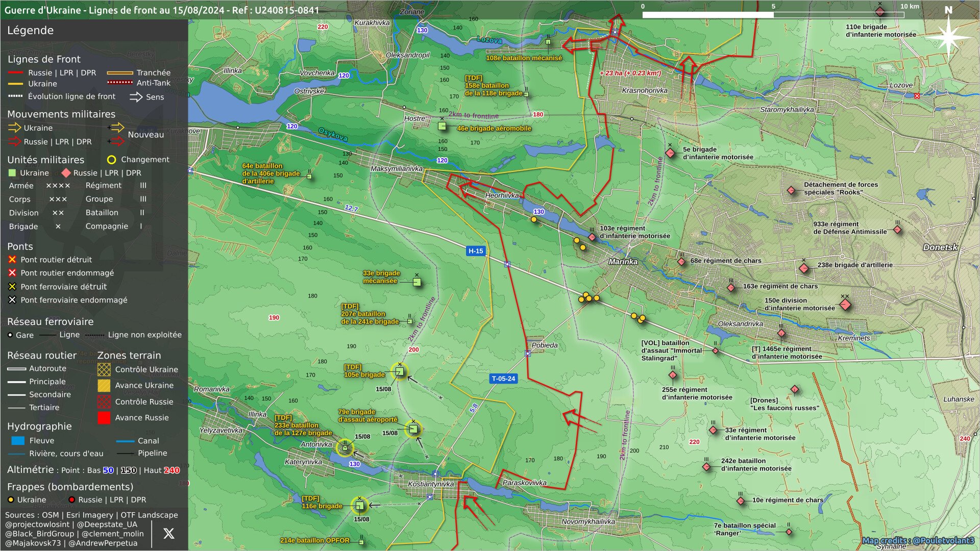Click the T-05-24 road shield

tap(503, 379)
